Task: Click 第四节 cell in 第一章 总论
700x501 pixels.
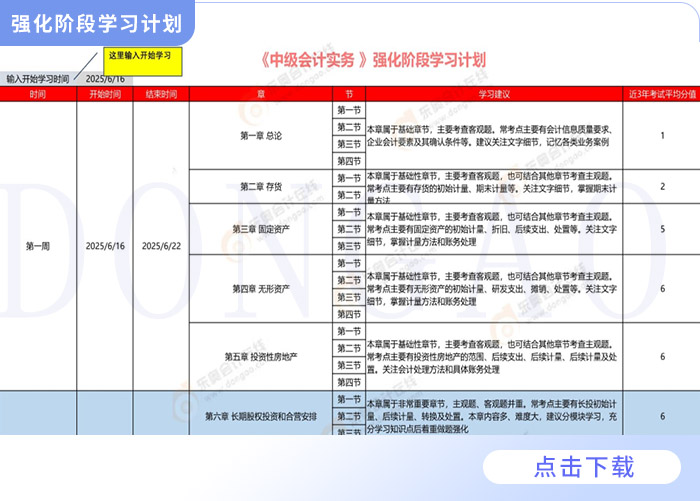Action: 347,161
